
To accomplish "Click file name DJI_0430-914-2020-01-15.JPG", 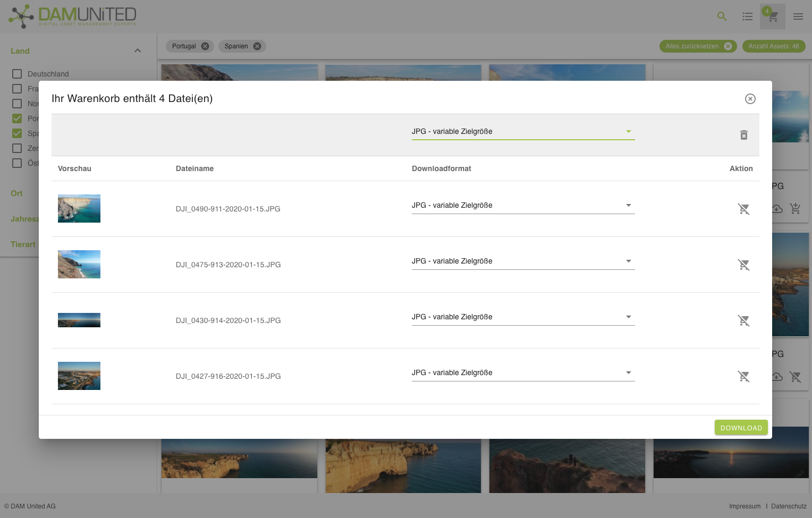I will (228, 320).
